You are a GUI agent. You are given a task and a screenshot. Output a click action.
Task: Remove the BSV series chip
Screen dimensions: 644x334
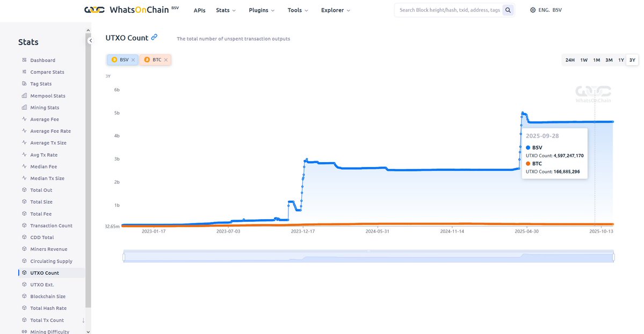[x=133, y=60]
